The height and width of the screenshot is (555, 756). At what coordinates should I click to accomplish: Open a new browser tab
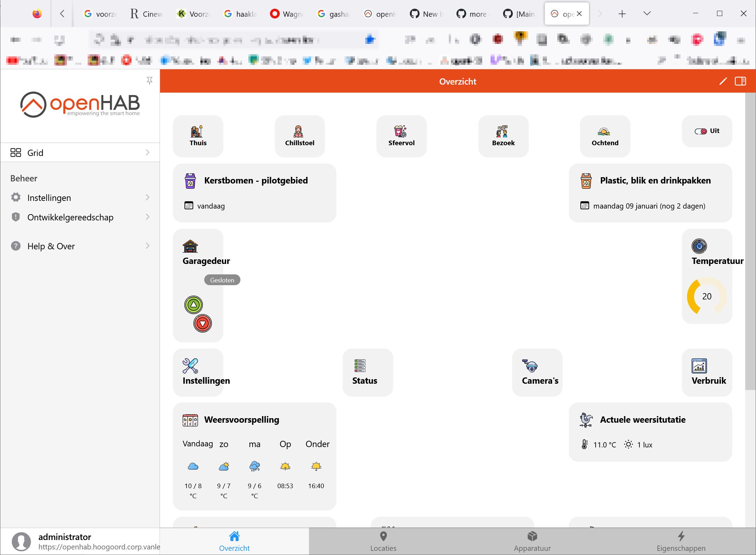(622, 14)
